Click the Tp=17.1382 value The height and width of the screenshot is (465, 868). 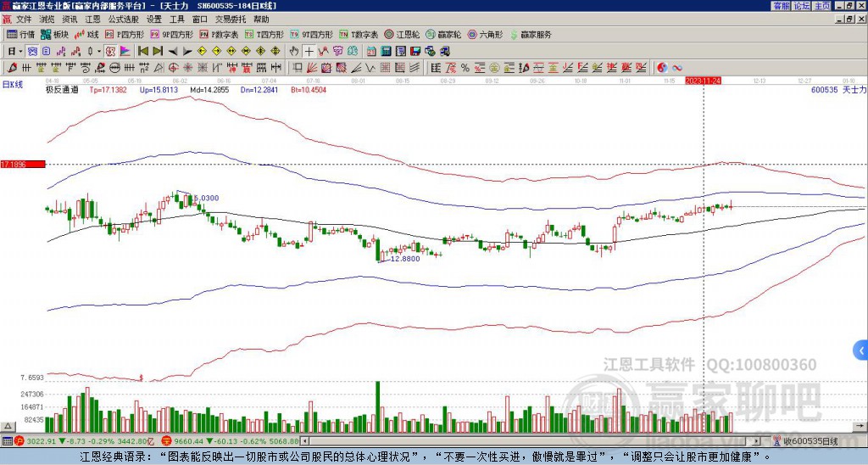(108, 89)
